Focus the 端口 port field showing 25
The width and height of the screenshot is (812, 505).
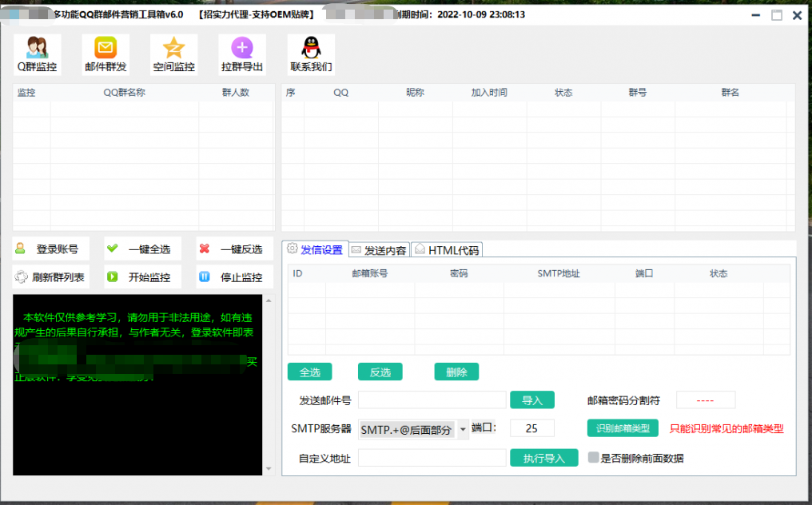tap(531, 428)
